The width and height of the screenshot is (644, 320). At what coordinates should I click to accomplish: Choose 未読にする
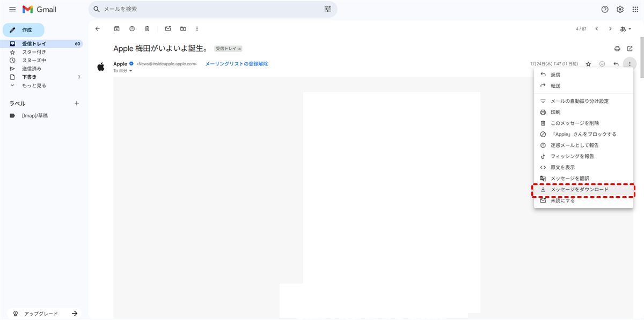[x=583, y=200]
